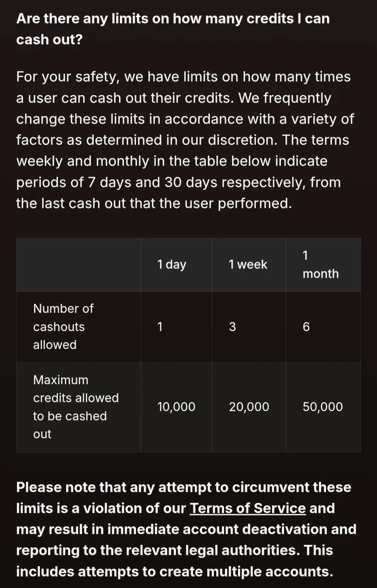Open the Terms of Service link

(248, 509)
